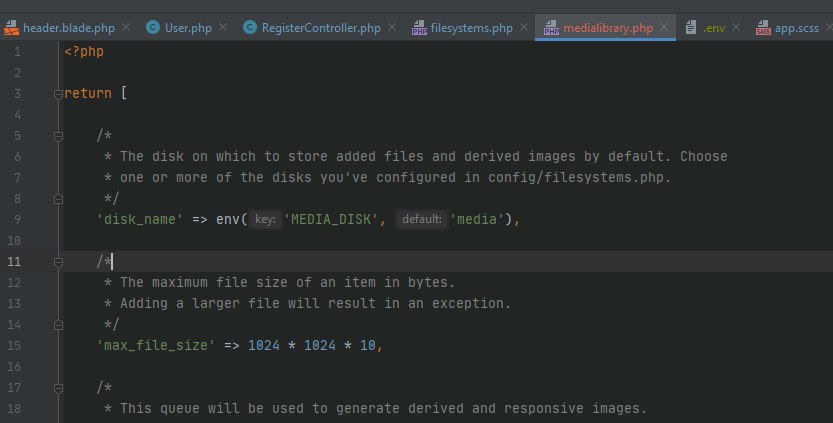Screen dimensions: 833x423
Task: Close the User.php tab
Action: pyautogui.click(x=223, y=27)
